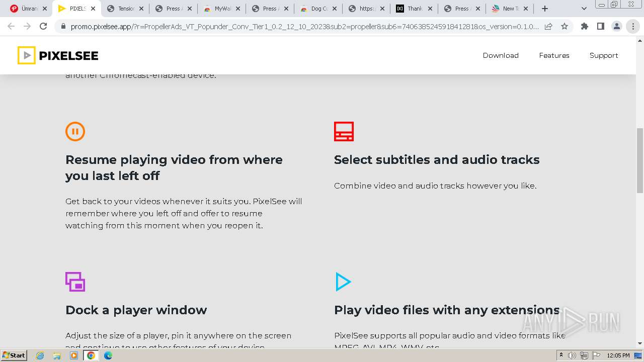The height and width of the screenshot is (362, 644).
Task: Click the address bar URL
Action: point(304,27)
